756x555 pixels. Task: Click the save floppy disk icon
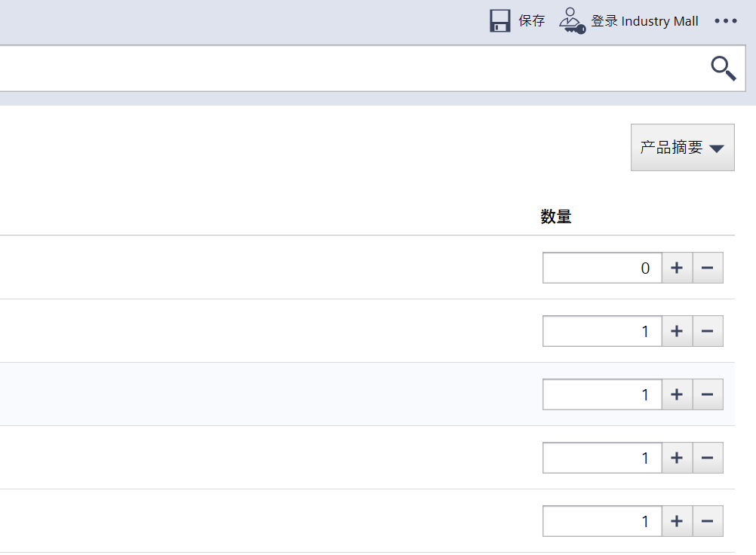[500, 21]
